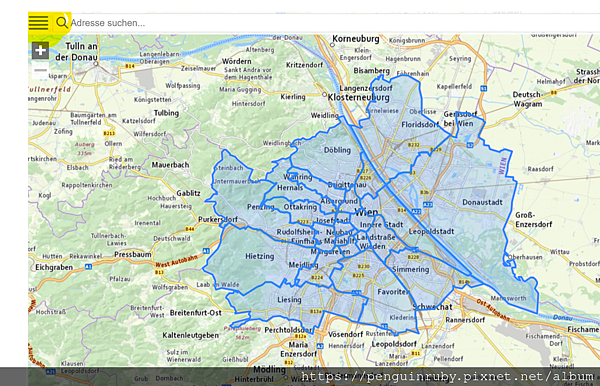
Task: Click the Floridsdorf district label
Action: 420,124
